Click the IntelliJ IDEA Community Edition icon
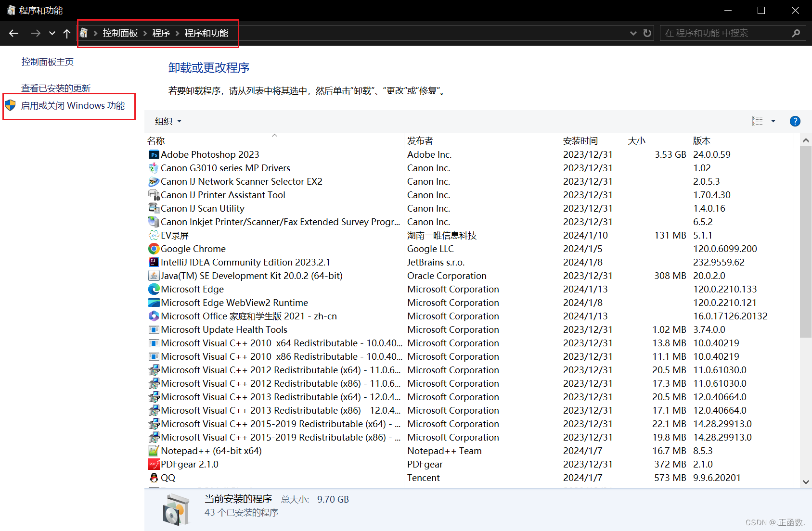This screenshot has height=531, width=812. [x=154, y=262]
